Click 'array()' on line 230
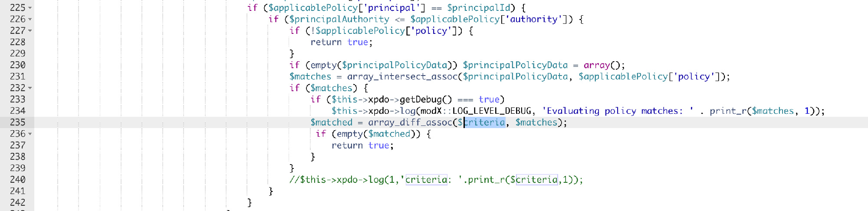The height and width of the screenshot is (211, 868). tap(602, 65)
